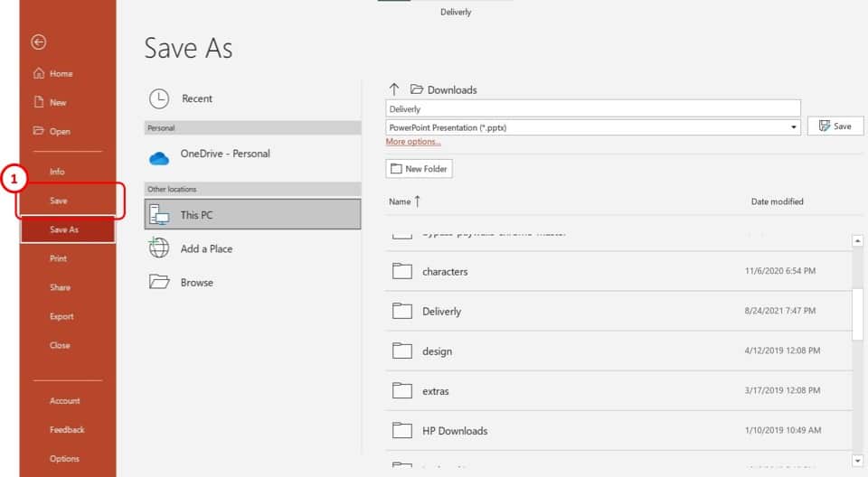Image resolution: width=868 pixels, height=477 pixels.
Task: Open the Feedback page
Action: tap(67, 429)
